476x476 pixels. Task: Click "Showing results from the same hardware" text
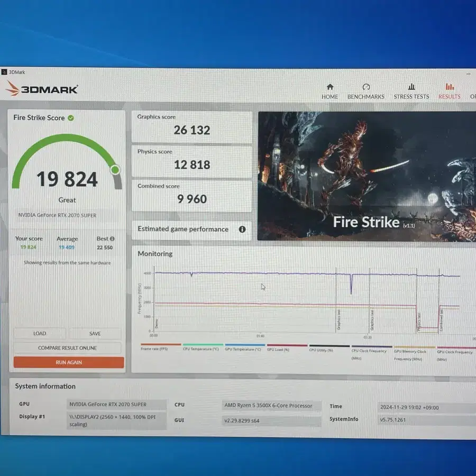67,263
